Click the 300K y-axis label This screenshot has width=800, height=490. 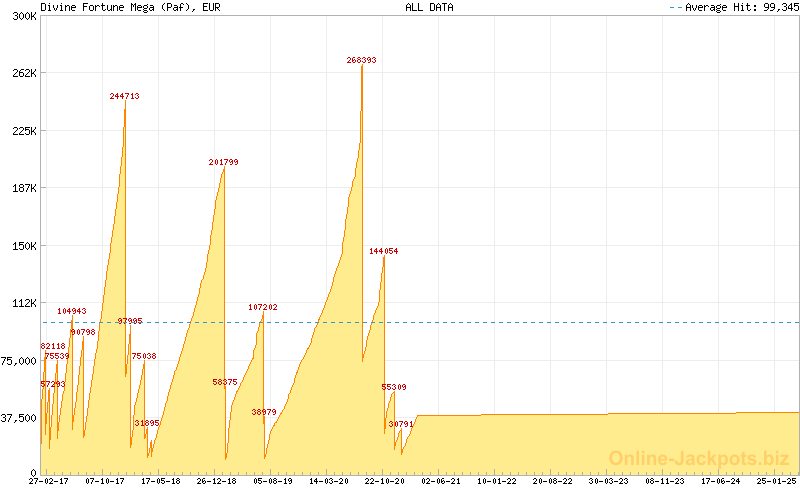(22, 16)
